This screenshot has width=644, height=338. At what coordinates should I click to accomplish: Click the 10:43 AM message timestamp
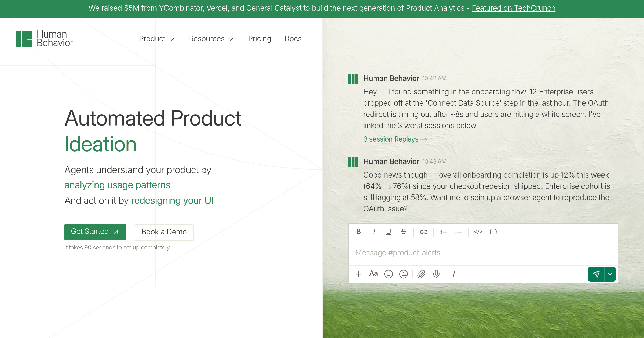coord(434,162)
